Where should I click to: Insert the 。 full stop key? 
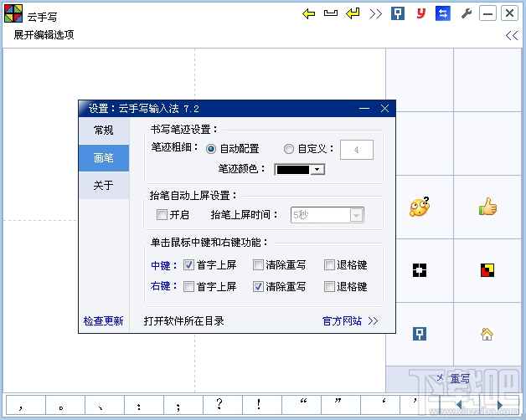65,405
